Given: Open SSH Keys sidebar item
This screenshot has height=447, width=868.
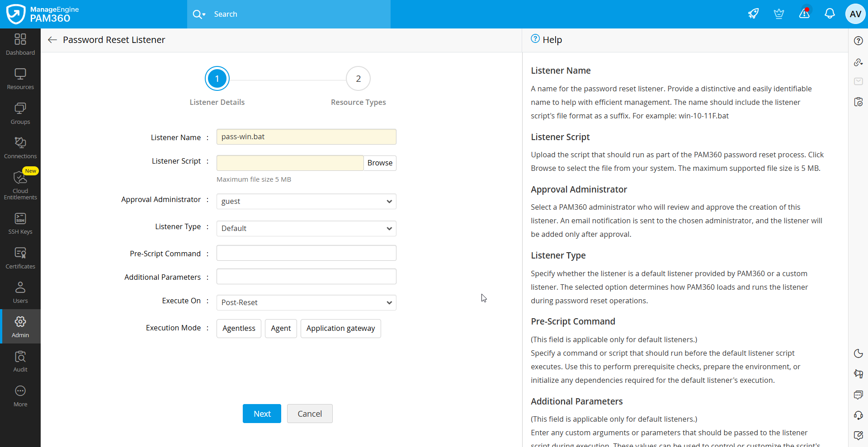Looking at the screenshot, I should pos(20,223).
